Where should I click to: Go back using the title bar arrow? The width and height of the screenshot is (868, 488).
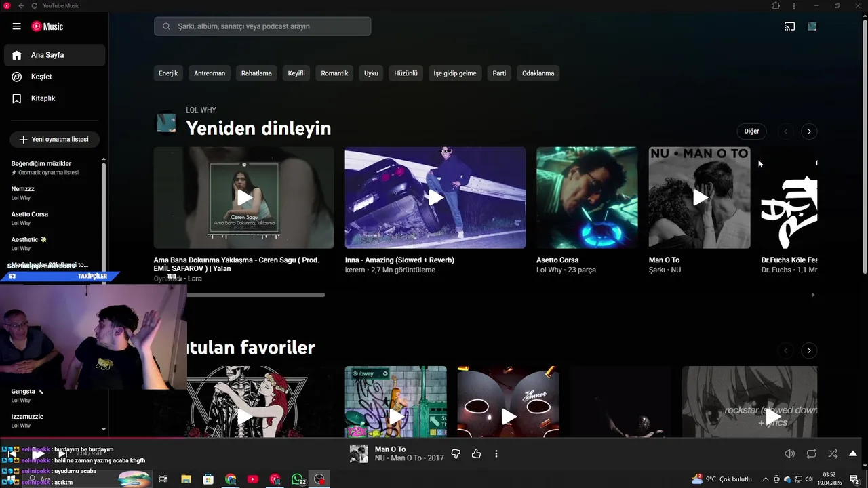[21, 5]
